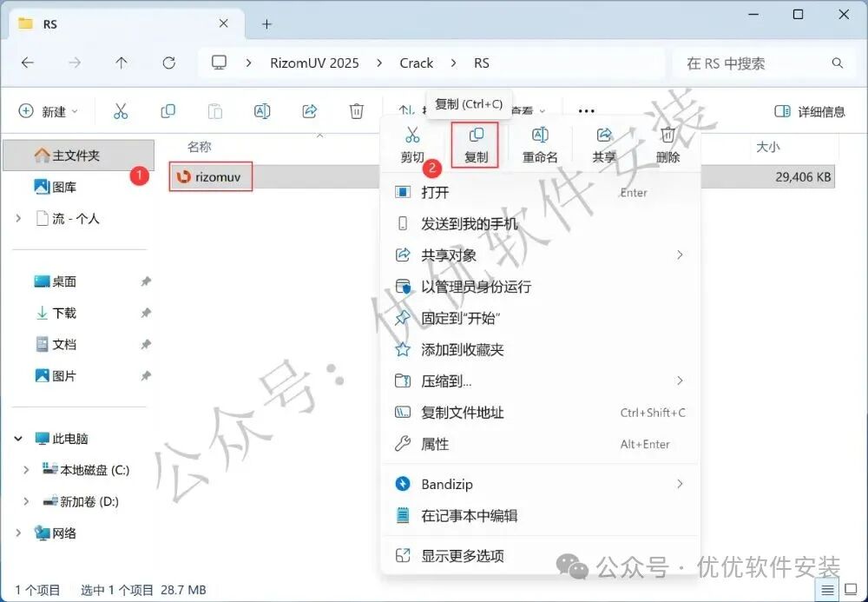Click the Copy icon in the toolbar
Image resolution: width=868 pixels, height=602 pixels.
pos(168,111)
